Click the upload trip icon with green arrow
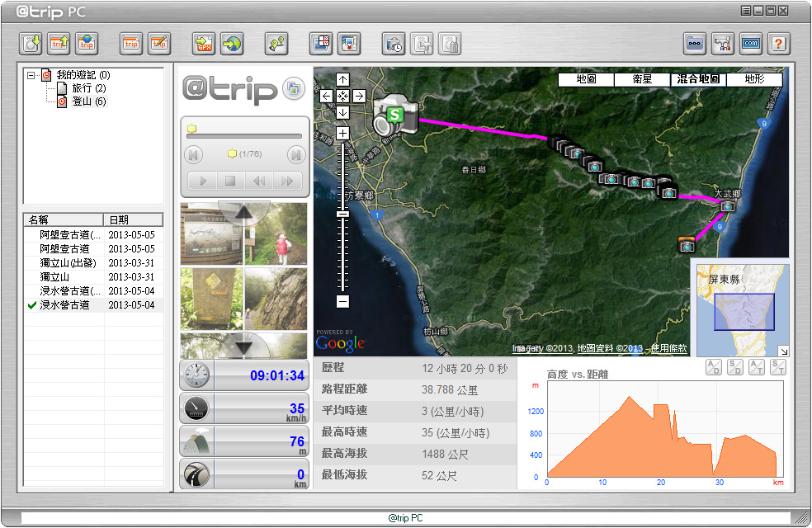The width and height of the screenshot is (812, 528). click(x=59, y=44)
